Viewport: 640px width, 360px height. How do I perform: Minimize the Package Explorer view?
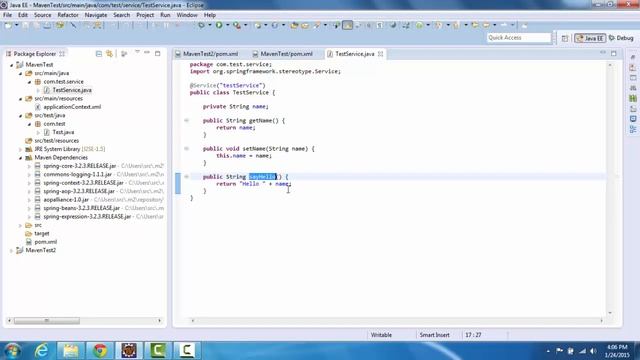tap(147, 53)
